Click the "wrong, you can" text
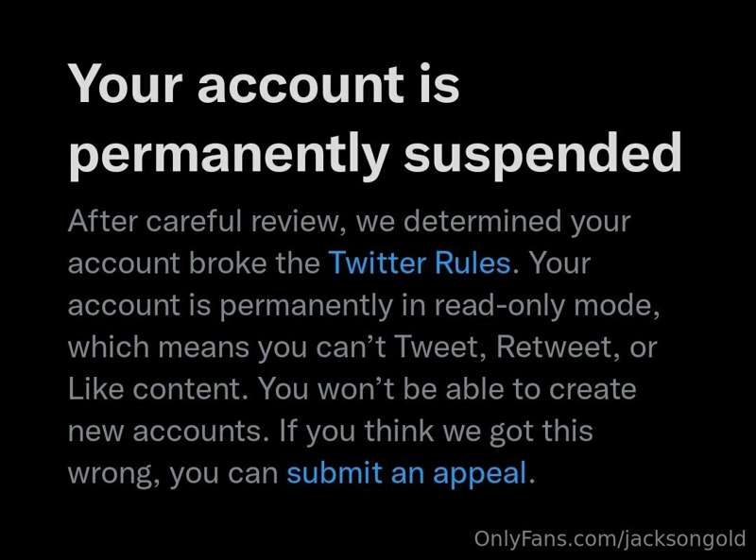The width and height of the screenshot is (756, 560). pyautogui.click(x=173, y=472)
